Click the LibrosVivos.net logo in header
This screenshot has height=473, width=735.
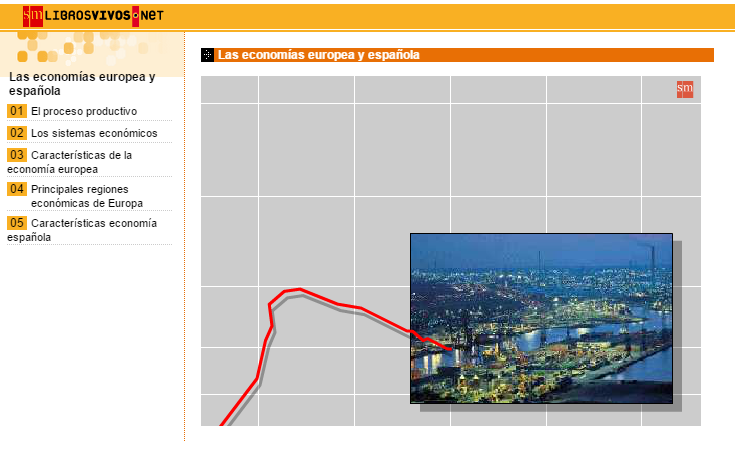pos(93,16)
